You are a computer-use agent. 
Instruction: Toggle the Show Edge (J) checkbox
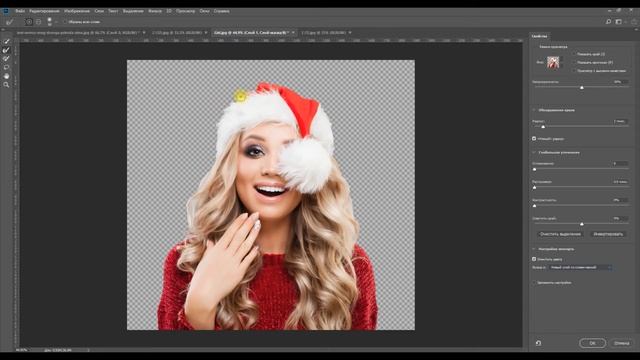(x=574, y=54)
